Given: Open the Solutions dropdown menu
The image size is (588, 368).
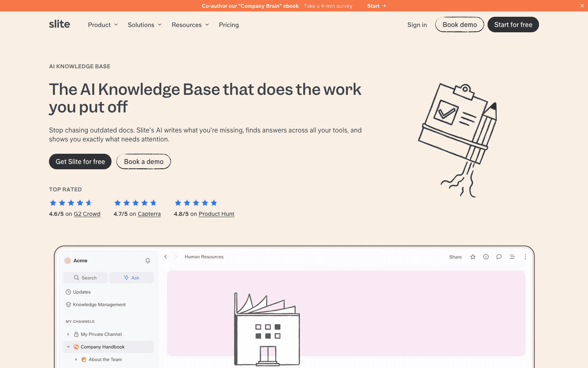Looking at the screenshot, I should pyautogui.click(x=145, y=25).
